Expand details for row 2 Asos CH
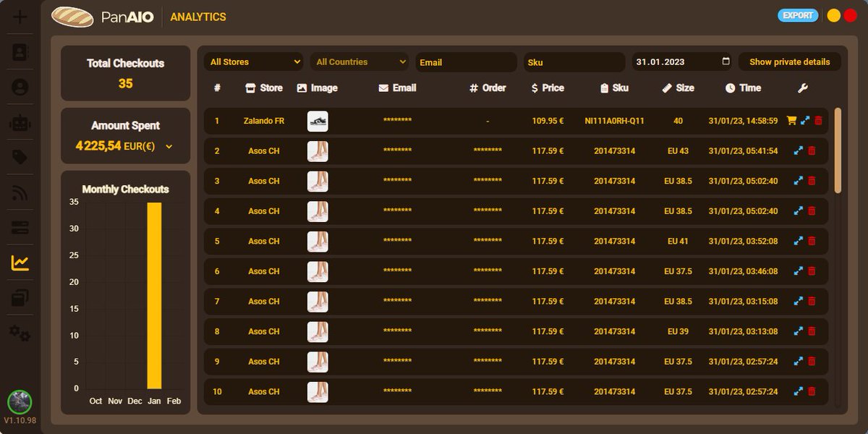The height and width of the screenshot is (434, 868). [x=799, y=151]
